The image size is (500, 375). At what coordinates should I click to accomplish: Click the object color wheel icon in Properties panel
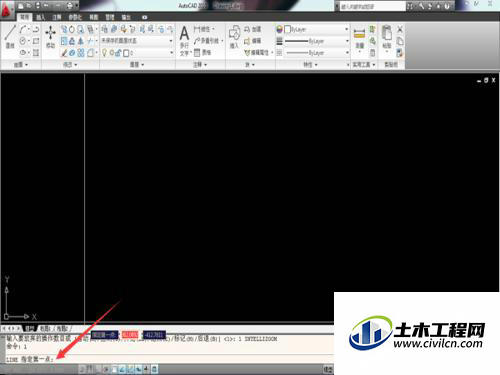(x=279, y=29)
